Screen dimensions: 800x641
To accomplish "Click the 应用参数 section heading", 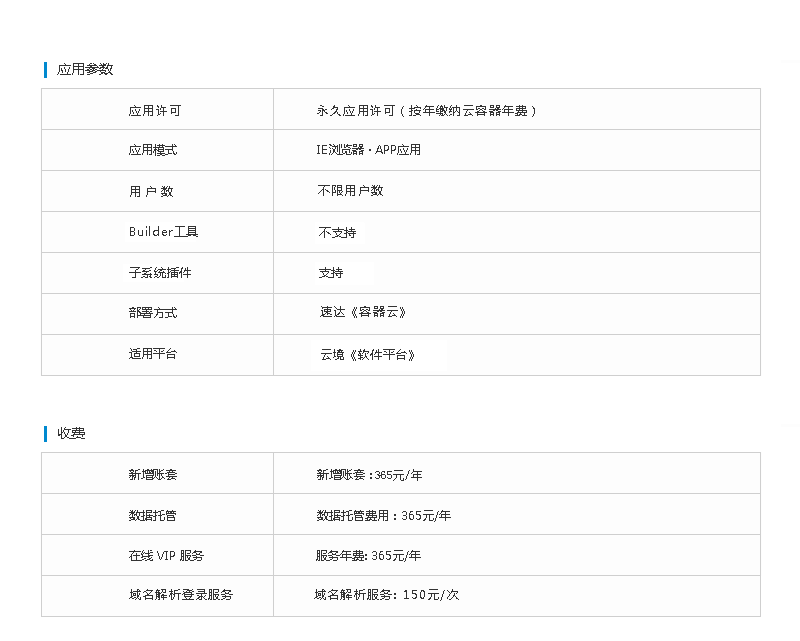I will (x=85, y=70).
